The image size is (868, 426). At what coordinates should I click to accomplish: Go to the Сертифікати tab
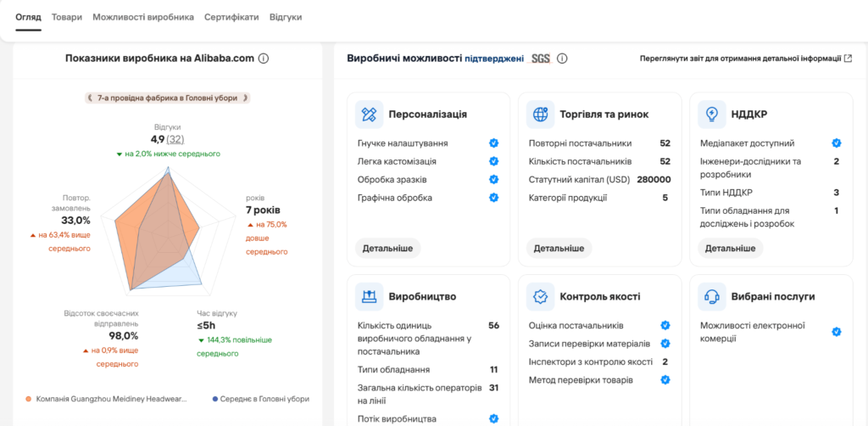231,17
